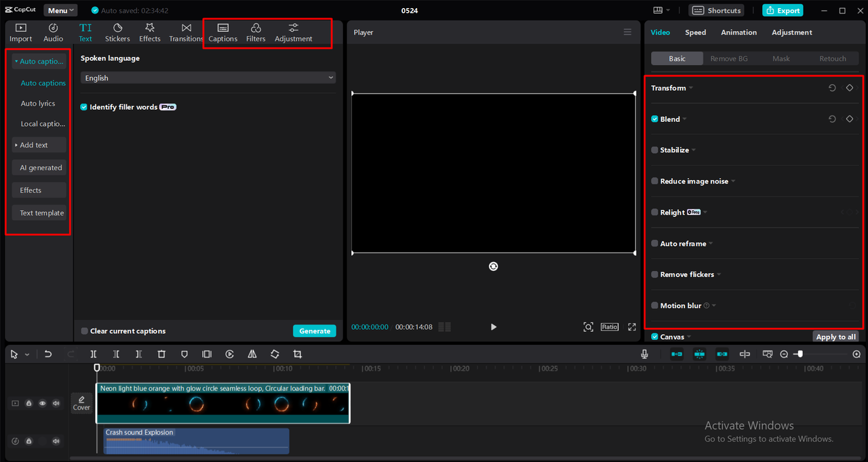Image resolution: width=868 pixels, height=462 pixels.
Task: Click the Mirror flip icon in timeline toolbar
Action: pyautogui.click(x=252, y=354)
